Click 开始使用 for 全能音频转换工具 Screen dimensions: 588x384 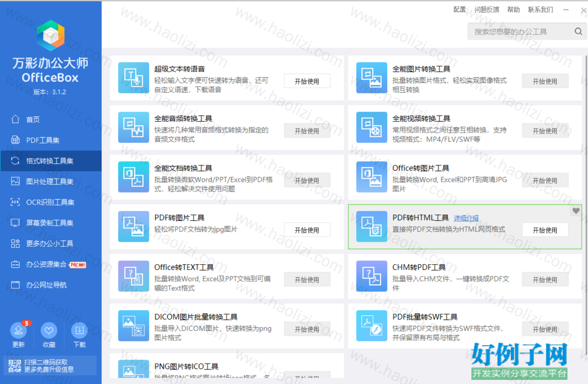pos(307,131)
